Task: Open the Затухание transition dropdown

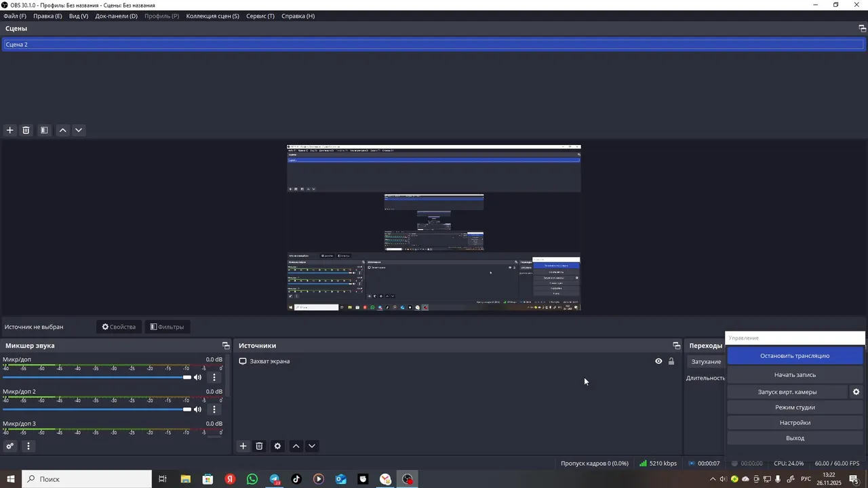Action: click(x=706, y=362)
